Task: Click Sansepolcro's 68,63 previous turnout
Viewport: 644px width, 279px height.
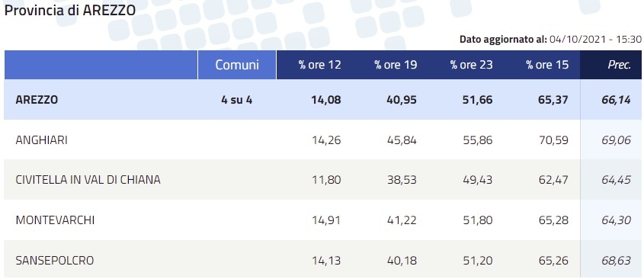Action: click(x=616, y=260)
